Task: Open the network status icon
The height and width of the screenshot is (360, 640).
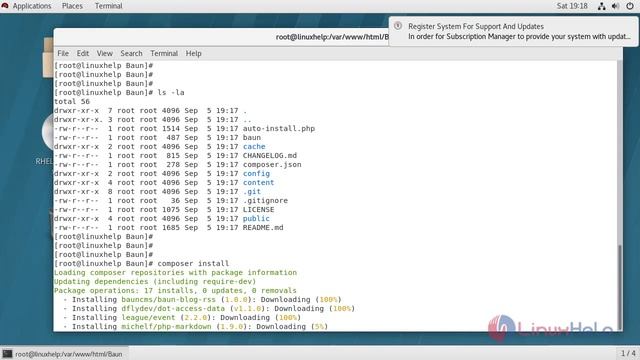Action: click(x=602, y=6)
